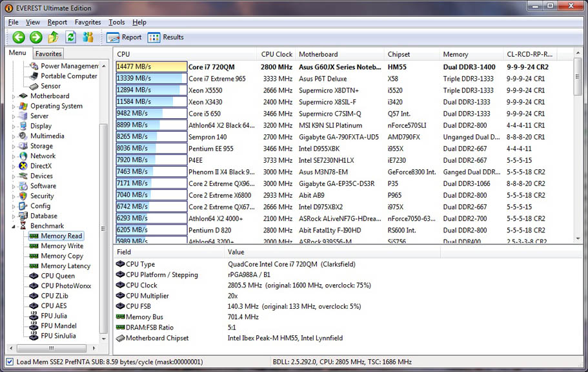This screenshot has width=588, height=372.
Task: Select the CPU ZLib benchmark
Action: click(x=54, y=296)
